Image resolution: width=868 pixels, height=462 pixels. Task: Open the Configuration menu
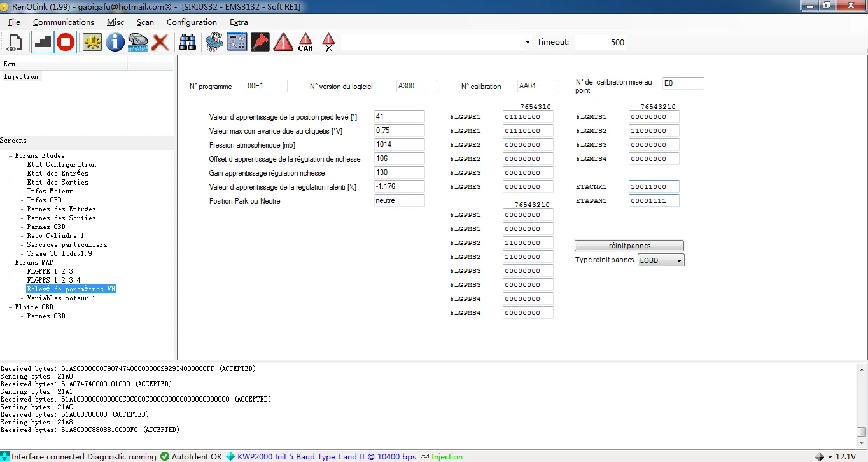192,22
